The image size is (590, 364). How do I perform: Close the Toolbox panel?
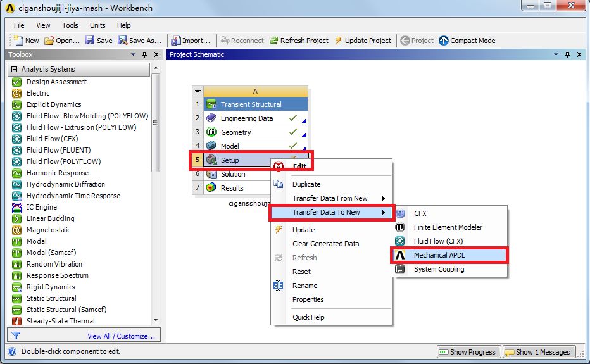tap(156, 54)
